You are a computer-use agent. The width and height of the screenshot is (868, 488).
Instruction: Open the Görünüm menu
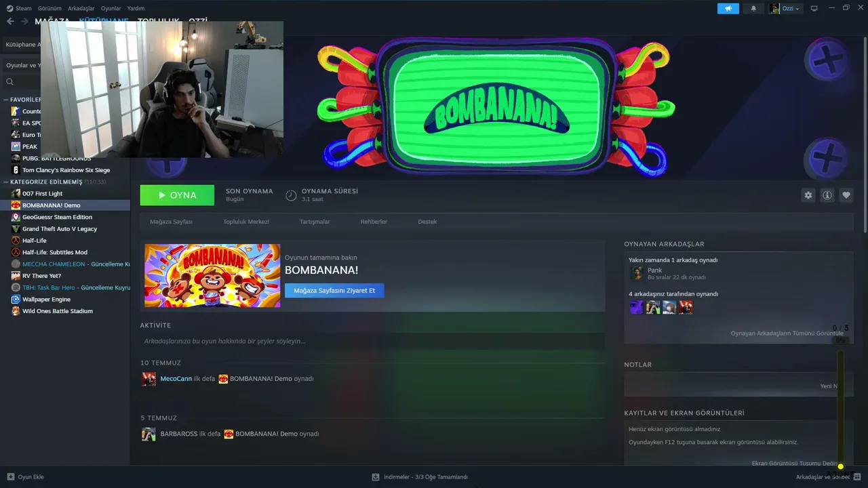50,8
